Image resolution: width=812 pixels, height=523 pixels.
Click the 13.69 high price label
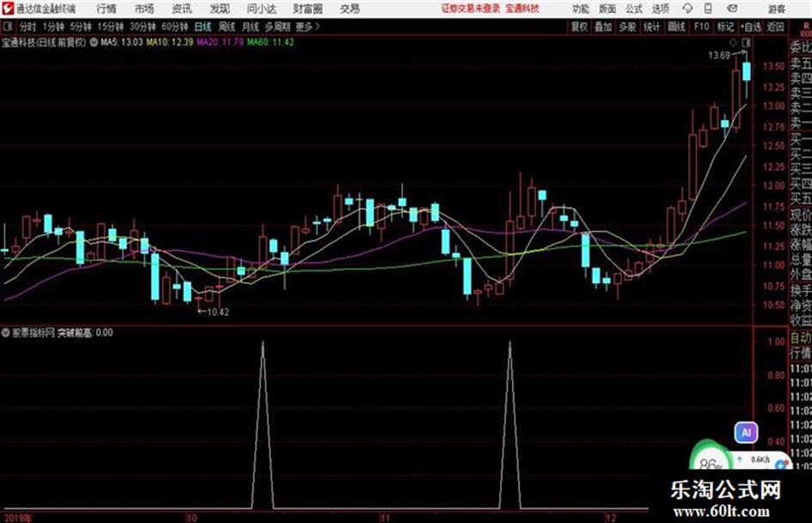(719, 56)
